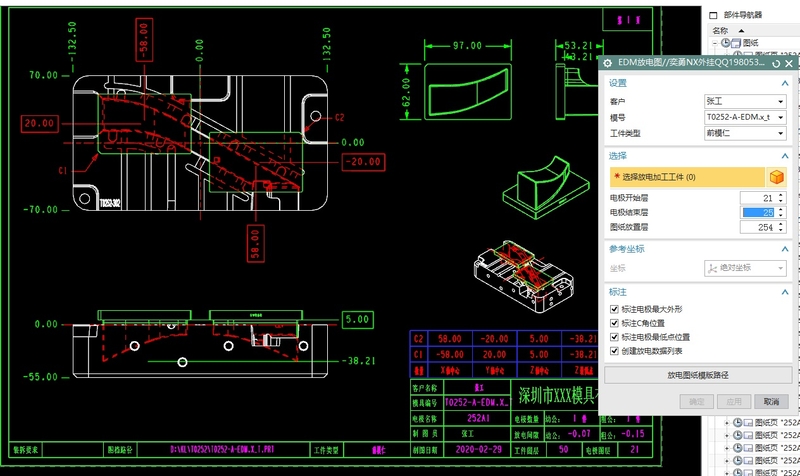
Task: Click the boxed -20.00 dimension on right
Action: (363, 162)
